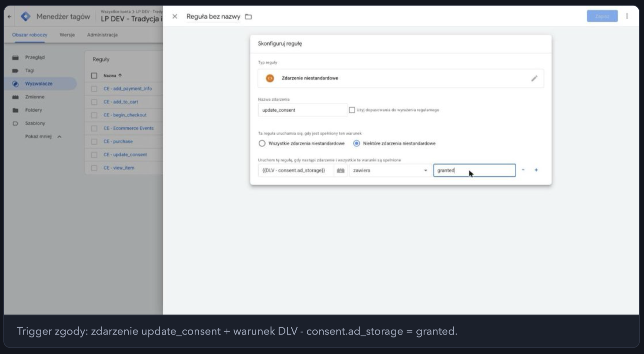Screen dimensions: 644x354
Task: Open the variable picker brick icon
Action: pos(340,170)
